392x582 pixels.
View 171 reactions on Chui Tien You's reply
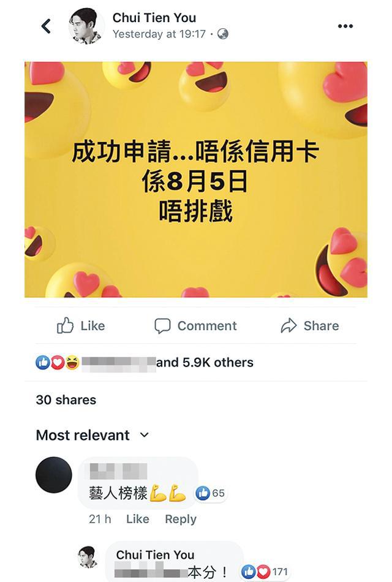click(x=265, y=572)
